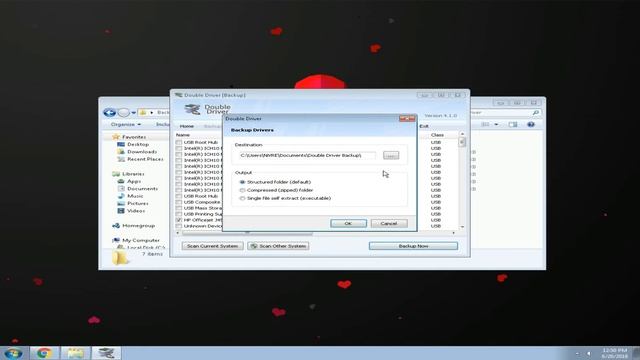Image resolution: width=640 pixels, height=360 pixels.
Task: Click the Libraries icon in sidebar
Action: point(116,174)
